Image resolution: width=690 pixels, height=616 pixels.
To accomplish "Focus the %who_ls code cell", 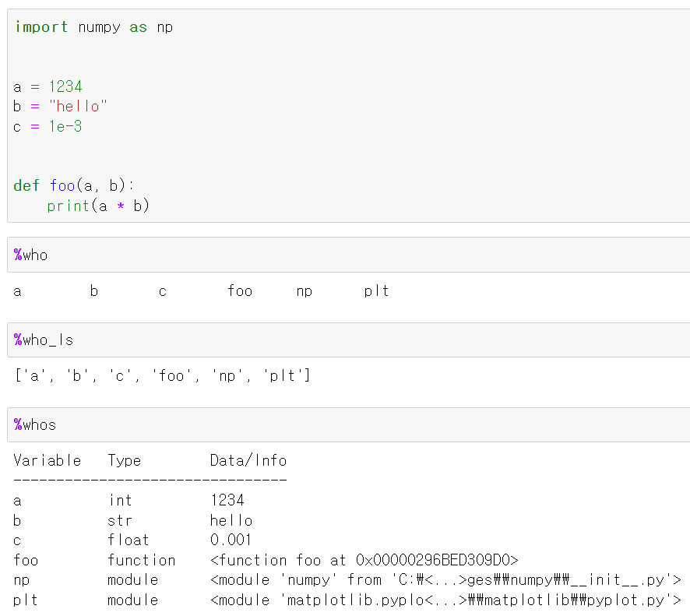I will pos(349,340).
